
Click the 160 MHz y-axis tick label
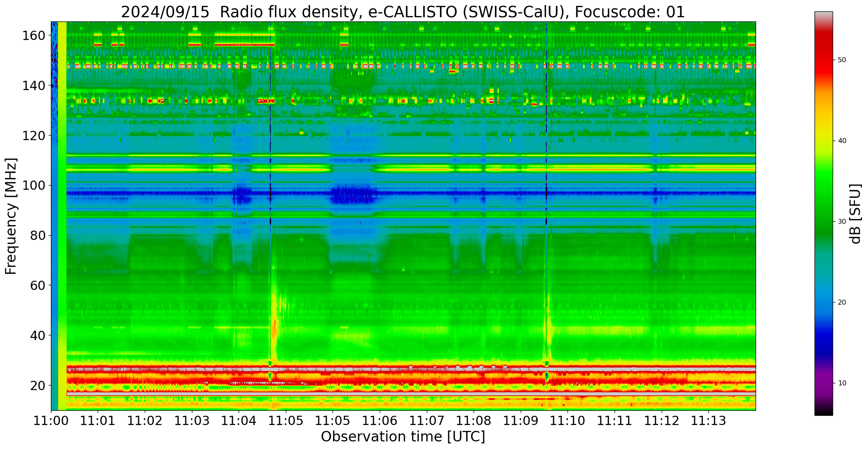[34, 36]
